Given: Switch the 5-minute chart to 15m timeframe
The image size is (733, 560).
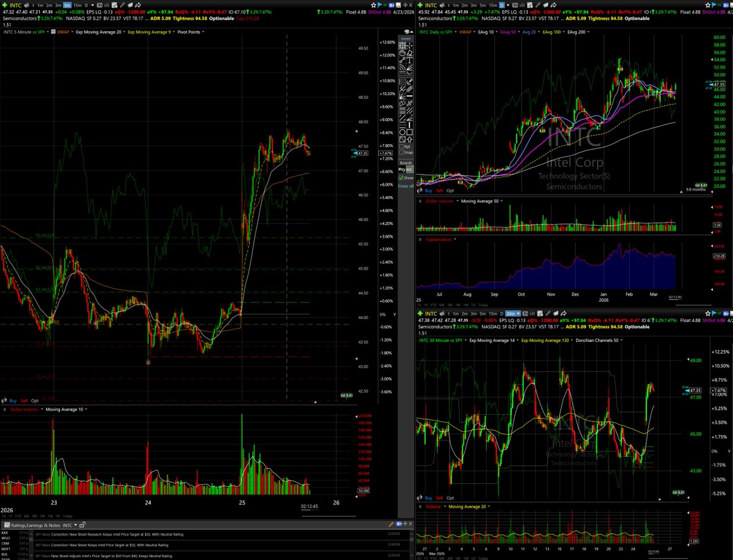Looking at the screenshot, I should tap(77, 5).
